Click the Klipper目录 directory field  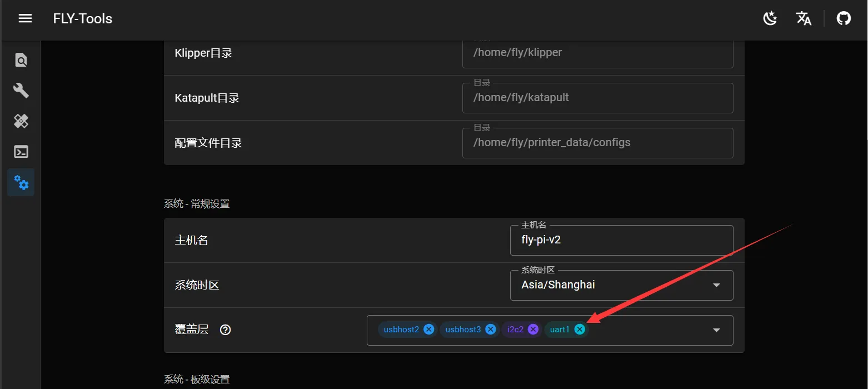[x=597, y=53]
